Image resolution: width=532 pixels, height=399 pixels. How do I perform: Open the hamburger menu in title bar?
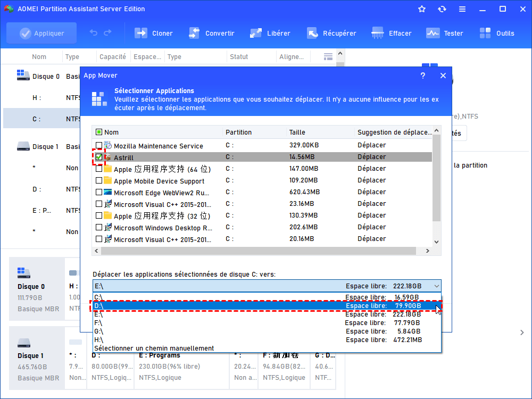pyautogui.click(x=462, y=9)
